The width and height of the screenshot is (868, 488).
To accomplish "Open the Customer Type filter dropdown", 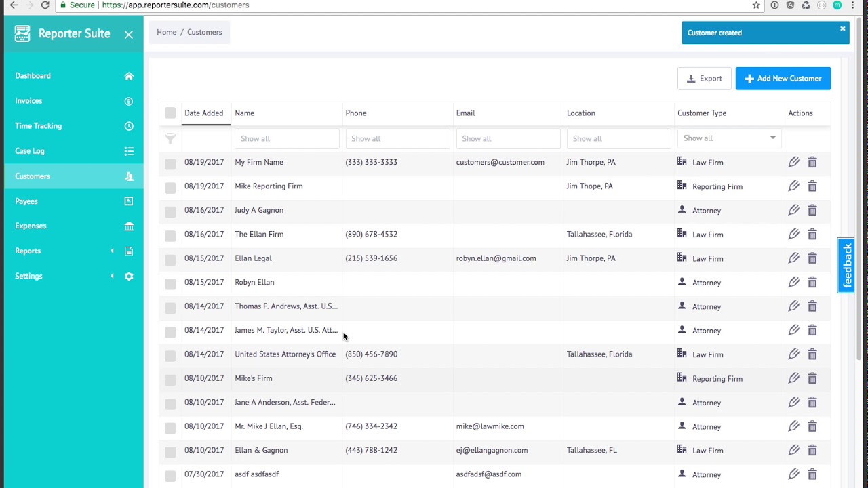I will pos(729,138).
